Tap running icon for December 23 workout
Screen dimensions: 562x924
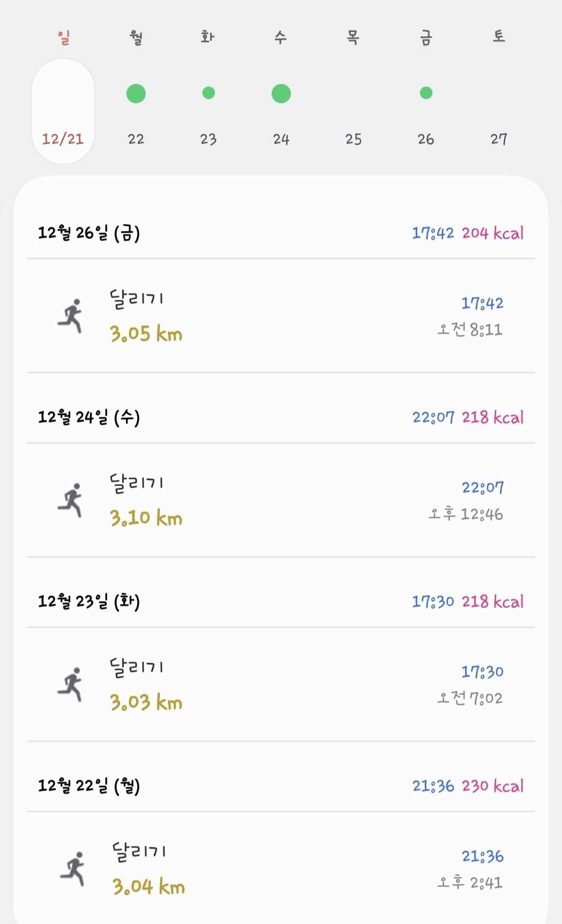point(71,684)
